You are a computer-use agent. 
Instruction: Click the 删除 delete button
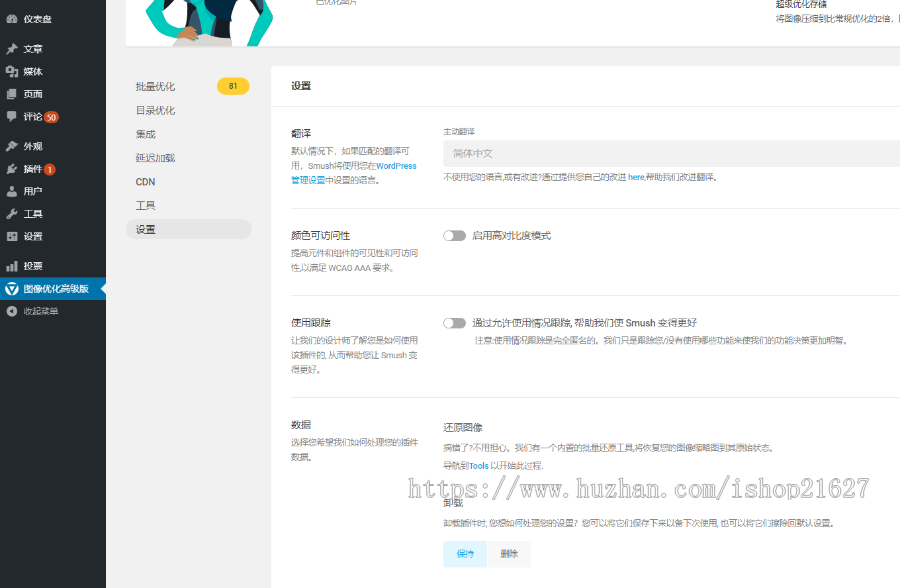[x=509, y=553]
